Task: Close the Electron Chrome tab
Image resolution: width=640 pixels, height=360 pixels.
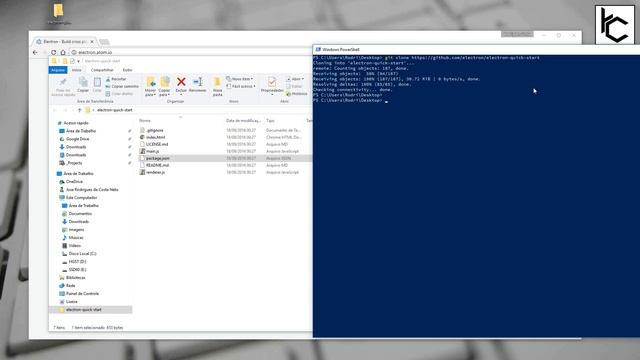Action: (92, 42)
